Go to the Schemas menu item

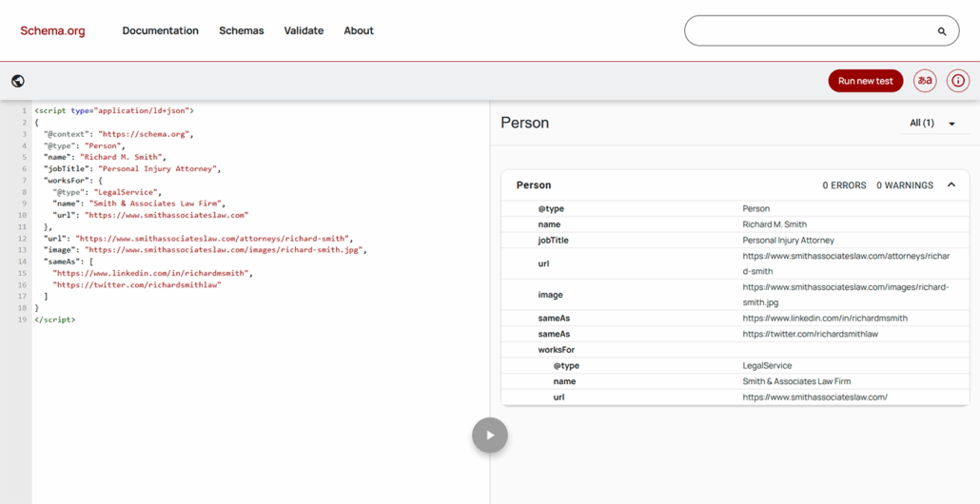pos(241,30)
